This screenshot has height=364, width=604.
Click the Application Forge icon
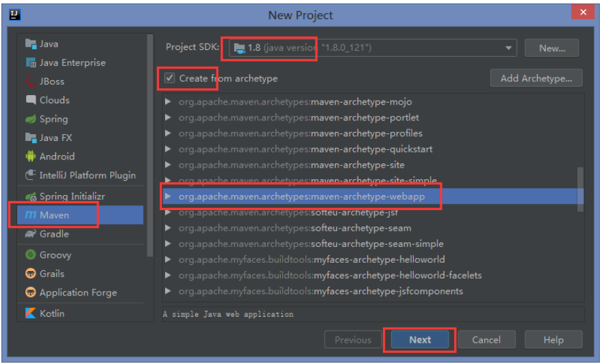pos(30,292)
